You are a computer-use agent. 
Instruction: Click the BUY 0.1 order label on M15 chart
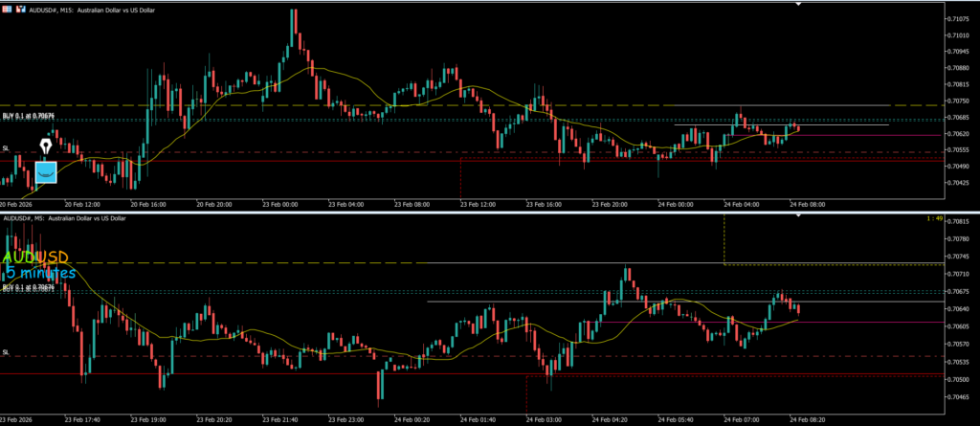[x=28, y=116]
